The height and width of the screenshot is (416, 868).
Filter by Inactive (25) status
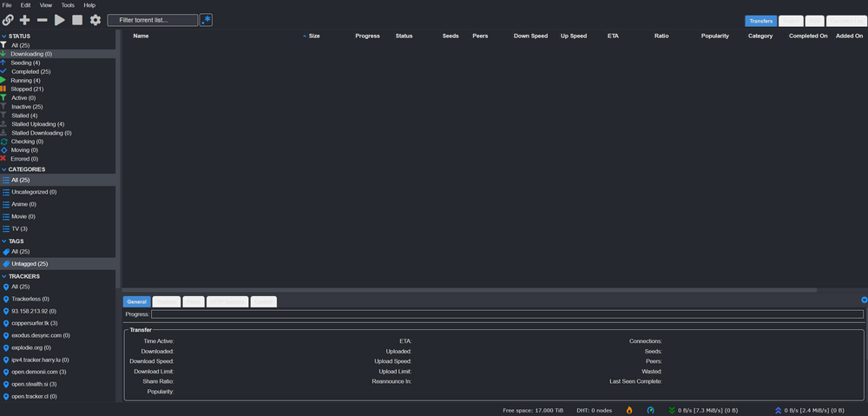pyautogui.click(x=57, y=107)
